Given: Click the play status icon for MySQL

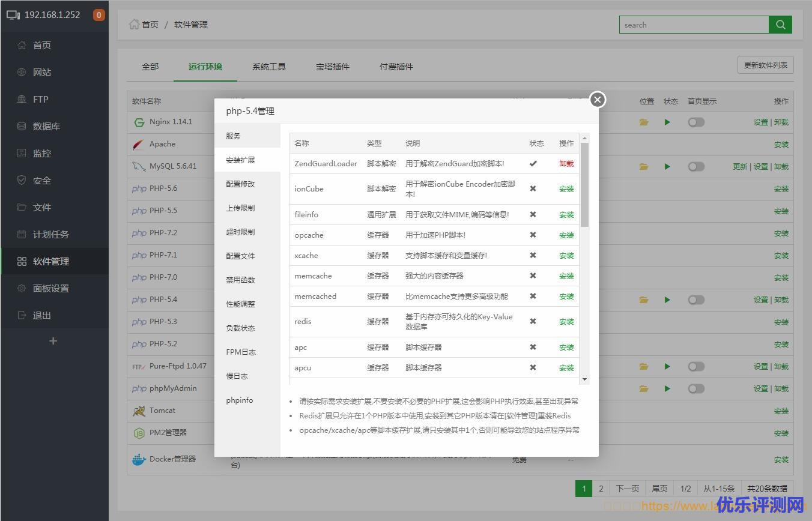Looking at the screenshot, I should click(667, 166).
